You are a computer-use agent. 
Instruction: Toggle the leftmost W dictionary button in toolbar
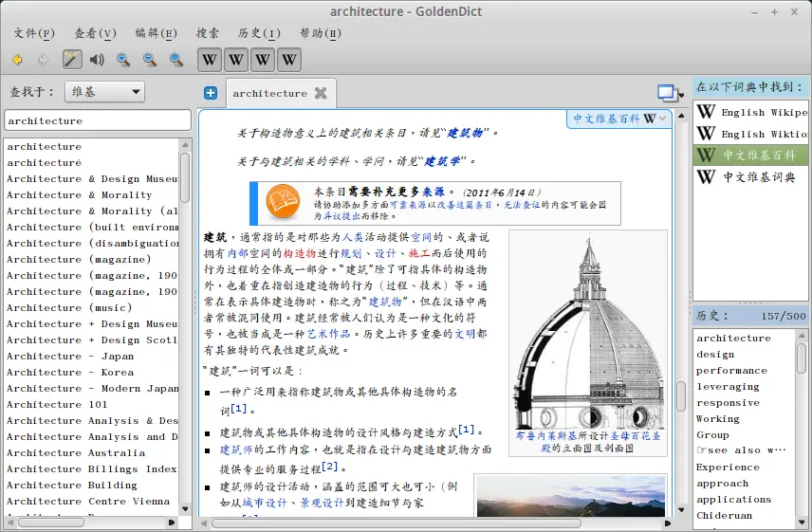[x=210, y=60]
